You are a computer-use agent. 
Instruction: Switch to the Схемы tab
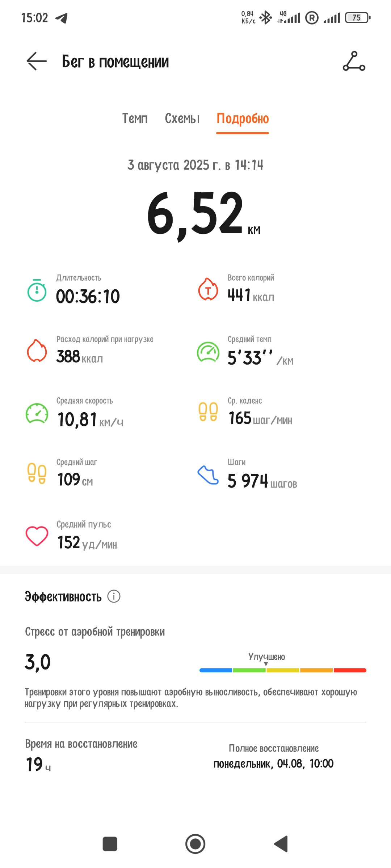click(182, 118)
